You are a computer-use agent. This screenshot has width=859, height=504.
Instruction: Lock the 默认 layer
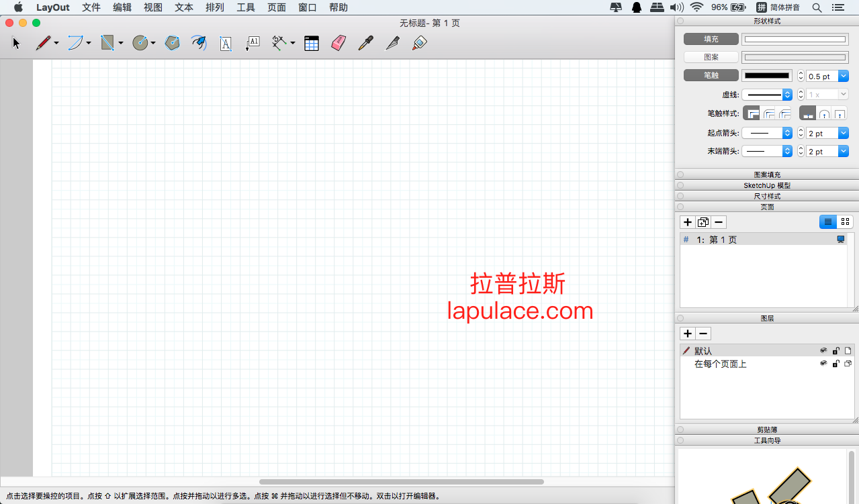pyautogui.click(x=836, y=351)
